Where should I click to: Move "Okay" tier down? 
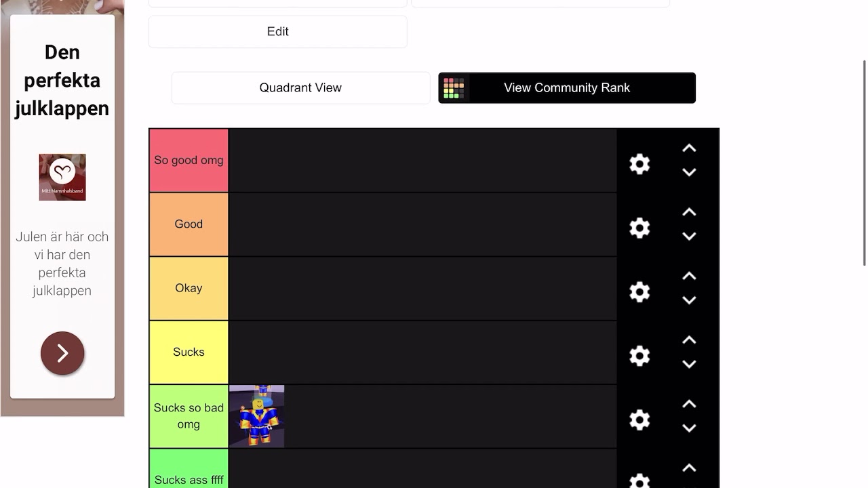[689, 300]
